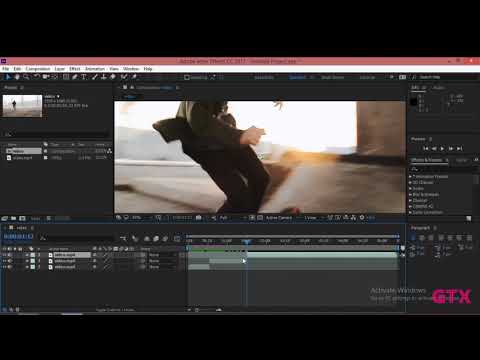Switch to the Standard workspace

click(x=297, y=77)
